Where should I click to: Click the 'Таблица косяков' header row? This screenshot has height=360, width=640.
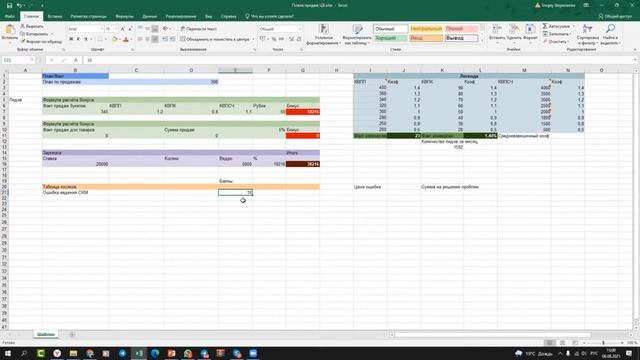click(x=181, y=187)
